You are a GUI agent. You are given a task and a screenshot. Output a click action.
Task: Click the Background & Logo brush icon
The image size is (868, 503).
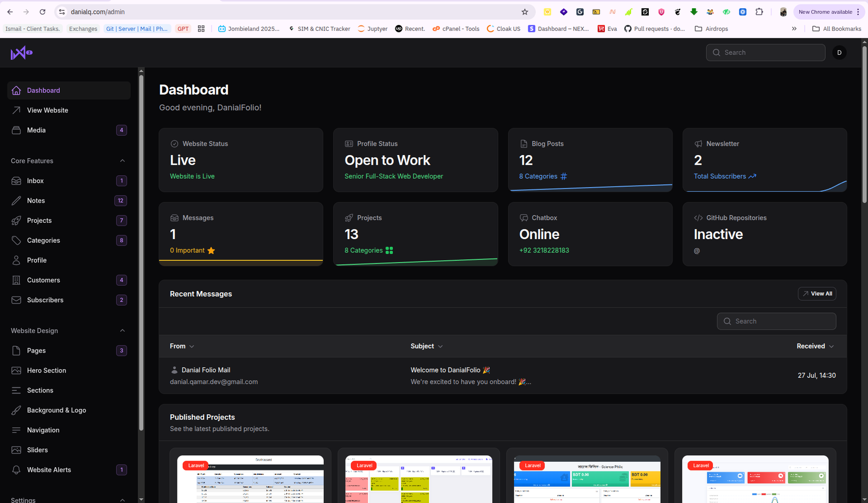(x=16, y=410)
